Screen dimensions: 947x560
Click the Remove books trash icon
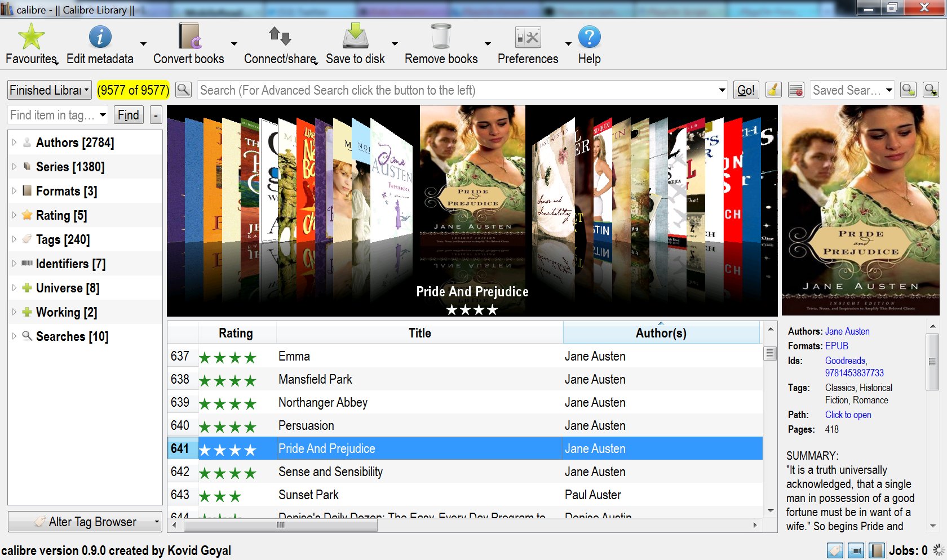tap(441, 37)
